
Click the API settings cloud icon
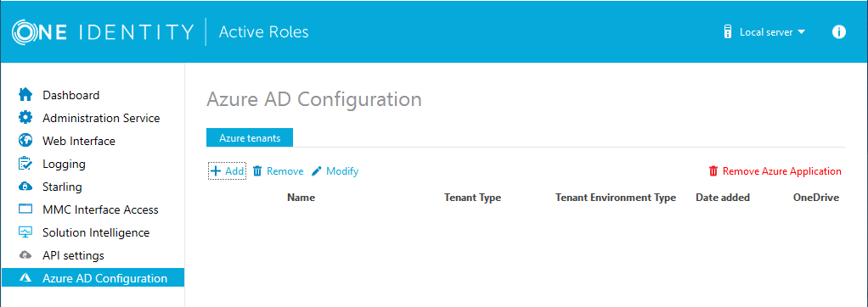[x=25, y=255]
